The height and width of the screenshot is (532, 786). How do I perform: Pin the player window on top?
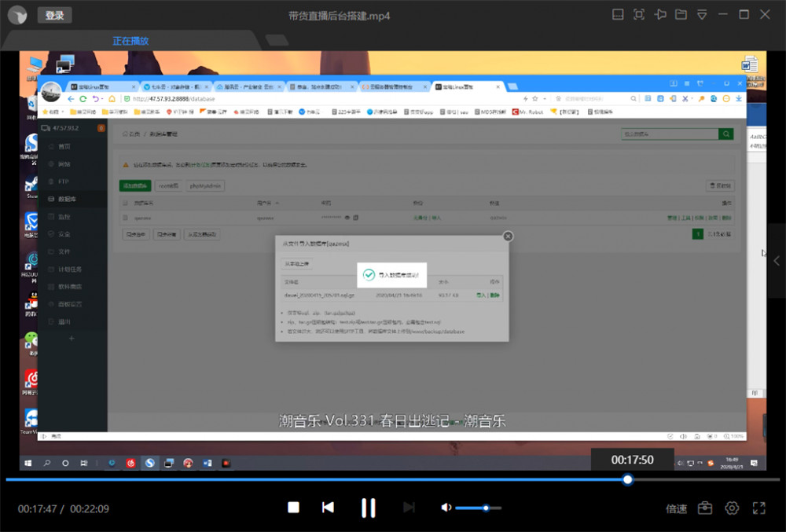click(x=660, y=15)
